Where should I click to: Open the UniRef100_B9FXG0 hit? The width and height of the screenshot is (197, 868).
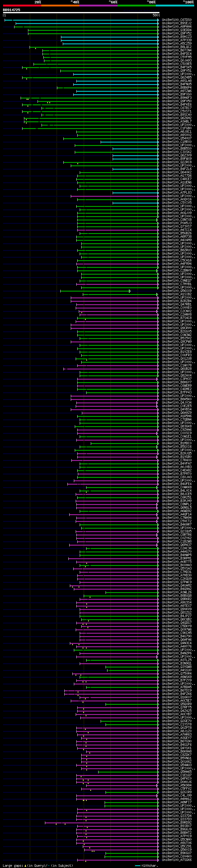(x=177, y=94)
